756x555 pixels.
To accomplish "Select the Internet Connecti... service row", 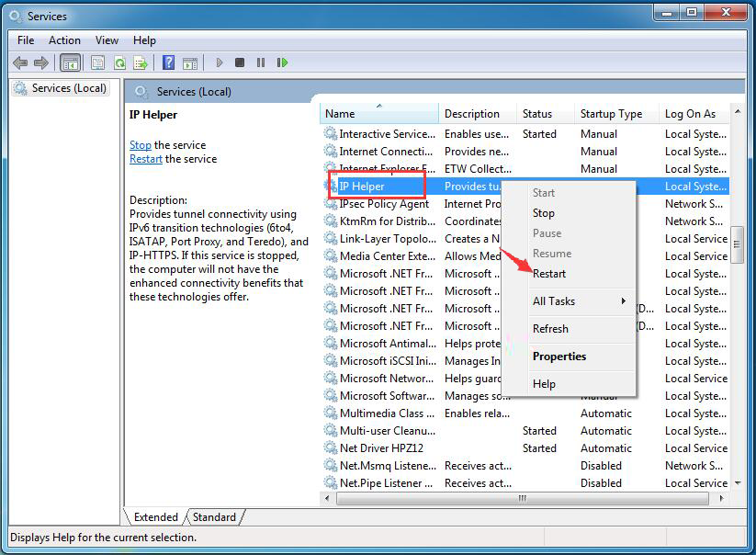I will coord(525,152).
